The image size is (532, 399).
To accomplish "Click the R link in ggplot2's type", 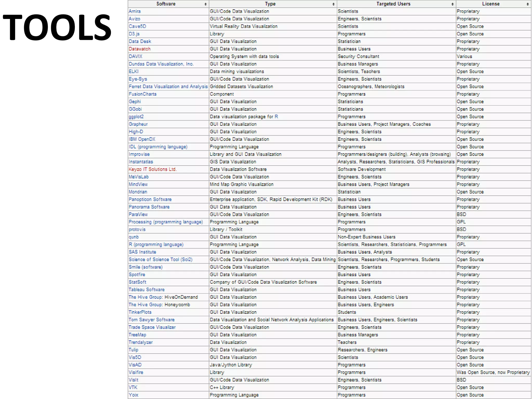I will (x=276, y=117).
